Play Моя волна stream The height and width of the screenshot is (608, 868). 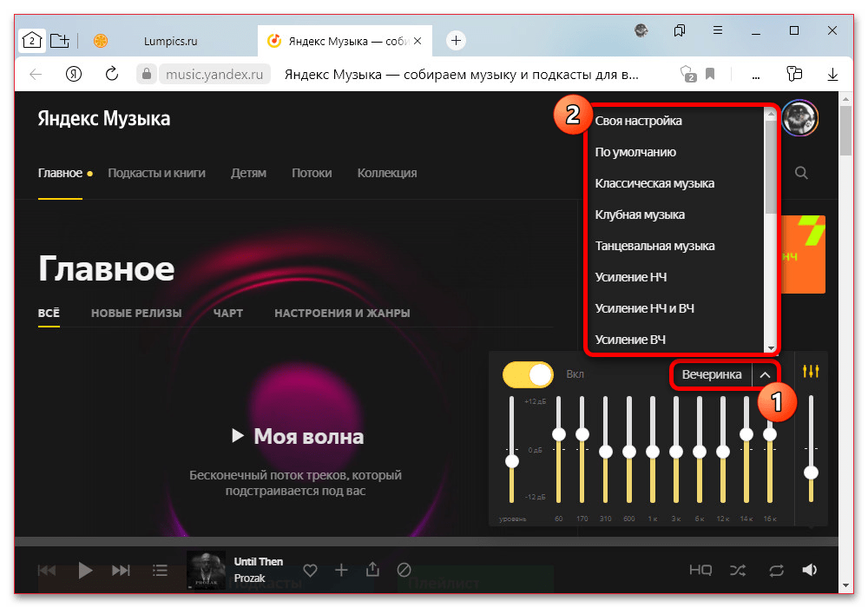297,436
